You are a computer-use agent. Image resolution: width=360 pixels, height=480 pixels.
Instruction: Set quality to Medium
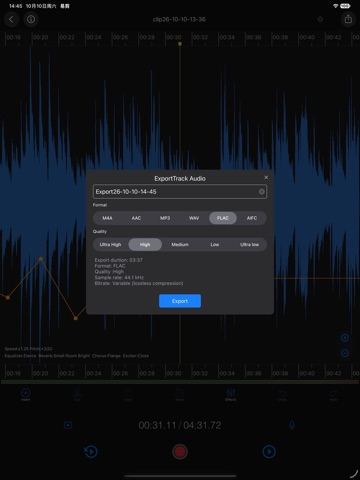(180, 244)
